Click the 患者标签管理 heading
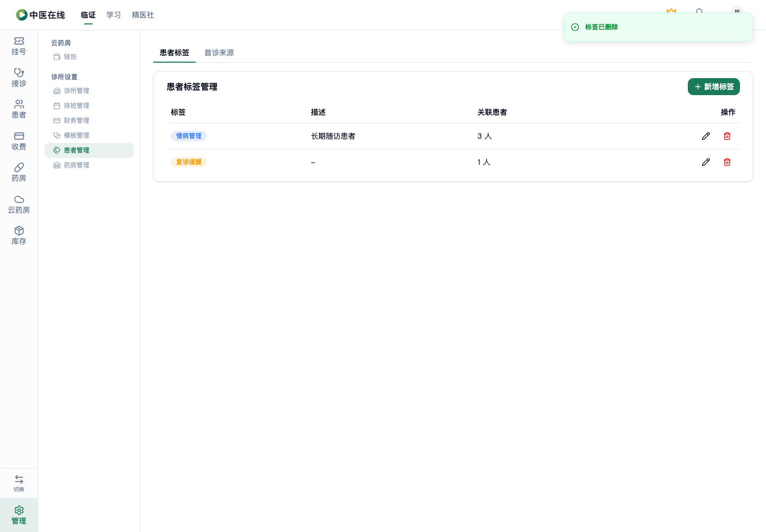This screenshot has width=766, height=532. [192, 87]
